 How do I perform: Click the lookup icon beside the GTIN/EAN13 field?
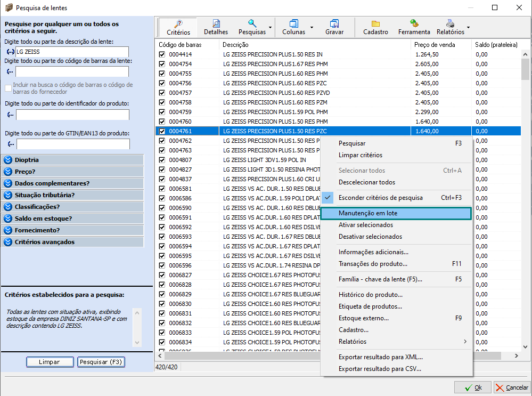tap(11, 144)
